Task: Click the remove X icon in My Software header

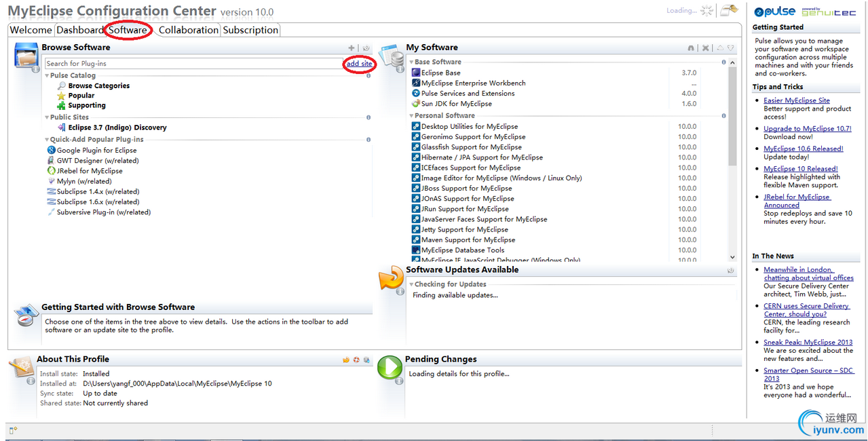Action: [x=706, y=48]
